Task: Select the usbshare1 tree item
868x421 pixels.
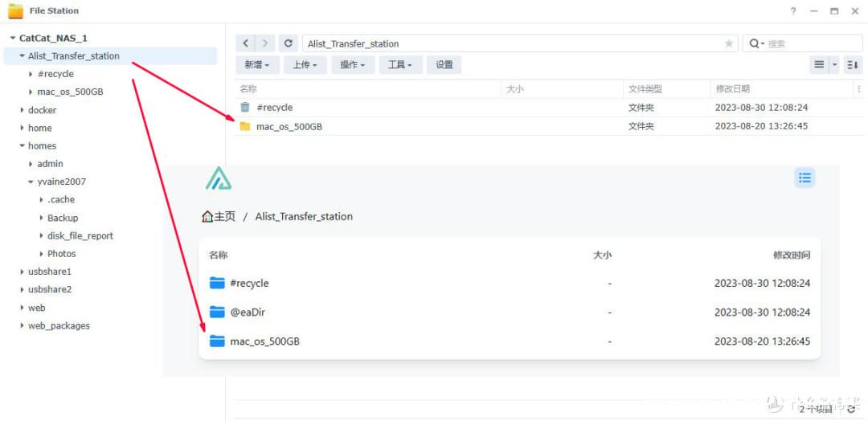Action: (x=49, y=272)
